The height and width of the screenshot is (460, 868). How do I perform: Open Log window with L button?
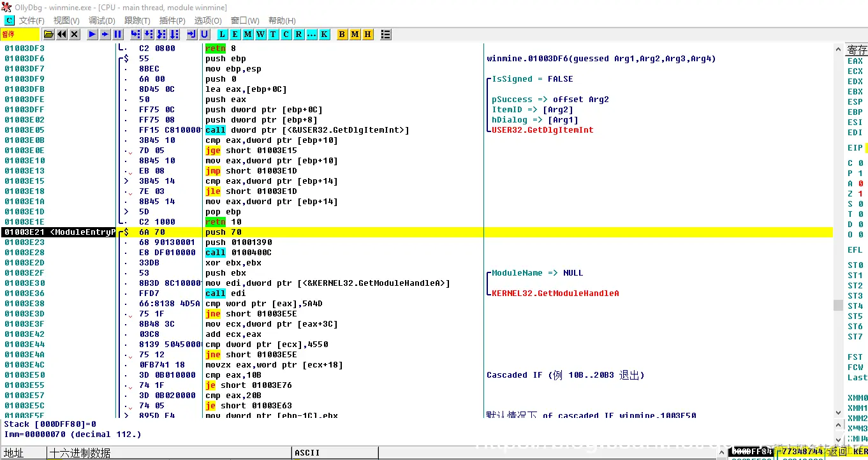[223, 34]
